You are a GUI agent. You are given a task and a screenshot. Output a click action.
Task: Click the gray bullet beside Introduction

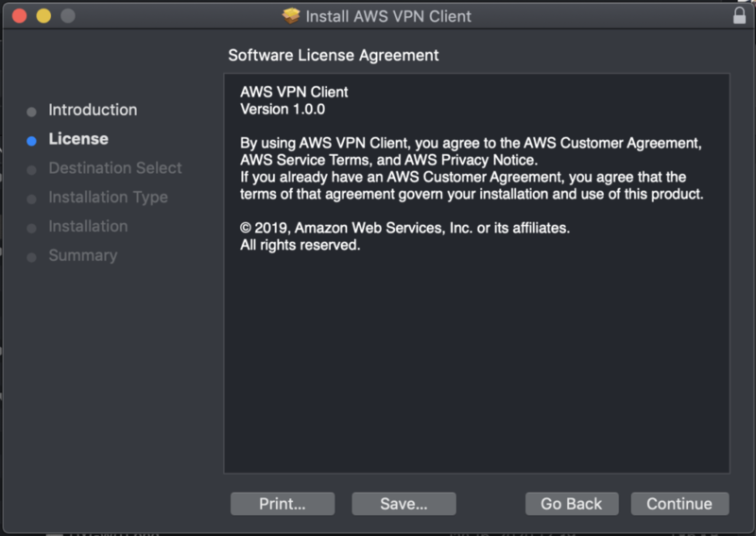click(31, 112)
